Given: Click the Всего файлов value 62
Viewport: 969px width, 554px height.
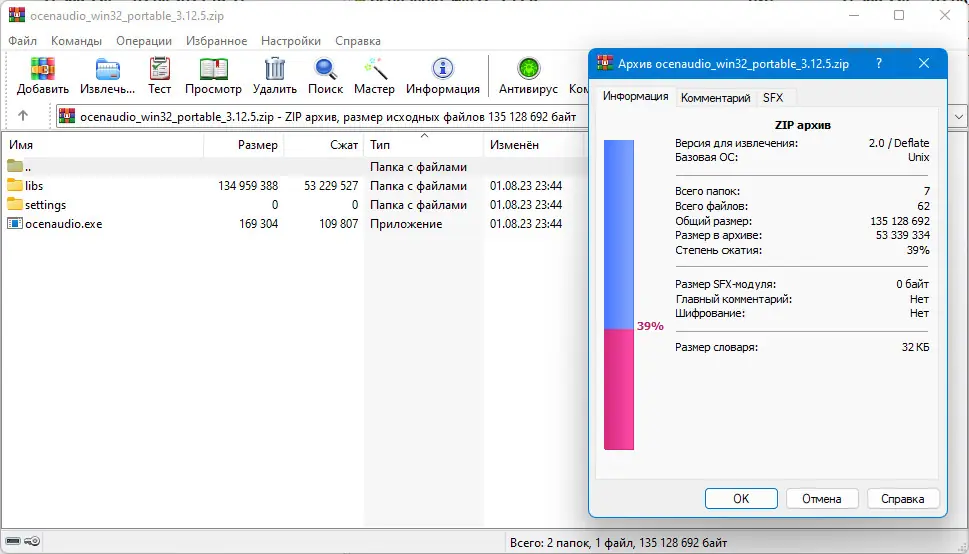Looking at the screenshot, I should tap(923, 206).
